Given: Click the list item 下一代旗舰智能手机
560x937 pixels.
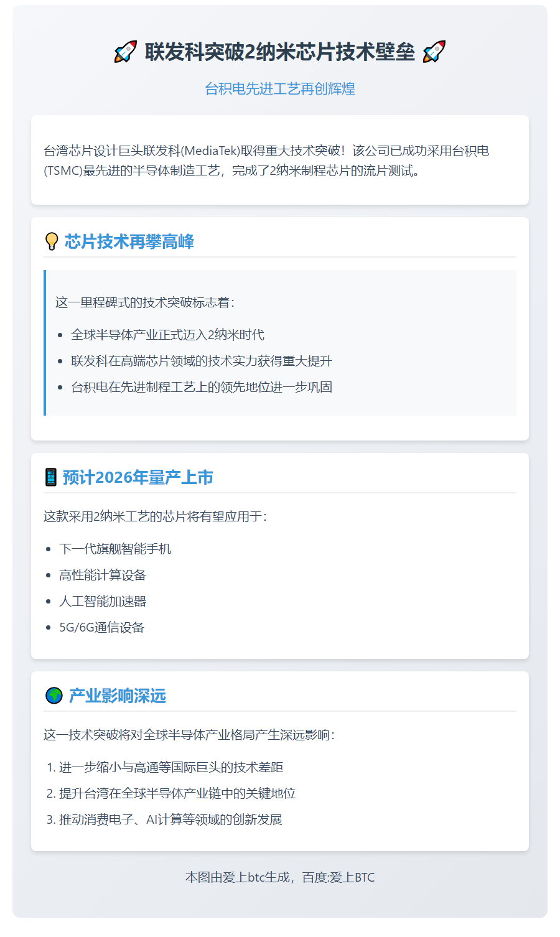Looking at the screenshot, I should (115, 549).
